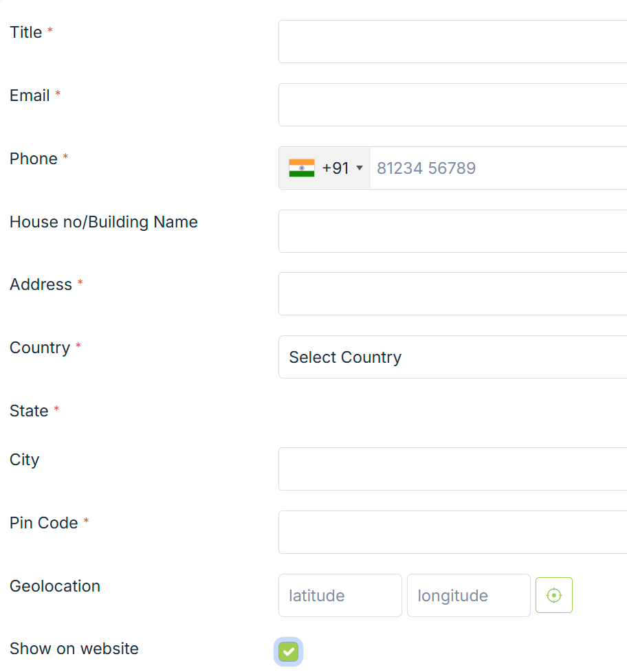Toggle the Show on website checkbox
Screen dimensions: 627x672
(288, 651)
